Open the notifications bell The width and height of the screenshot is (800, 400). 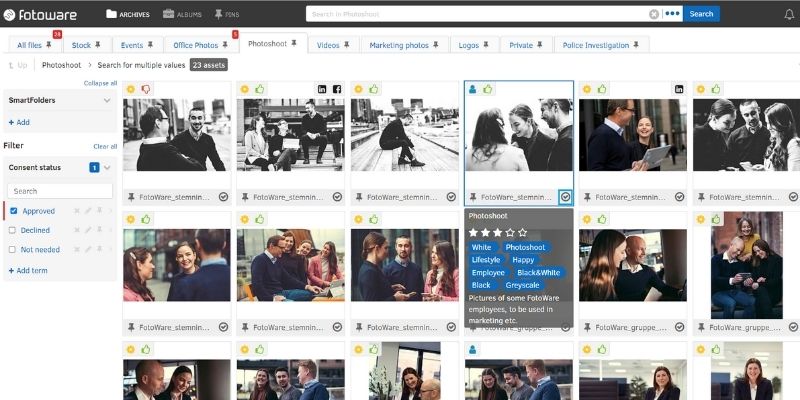tap(789, 15)
